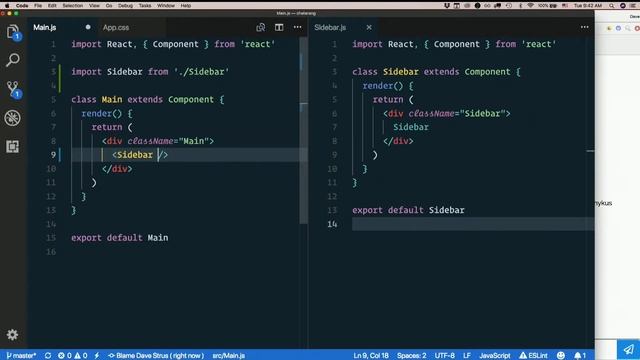Open the File menu
Screen dimensions: 640x360
[38, 6]
